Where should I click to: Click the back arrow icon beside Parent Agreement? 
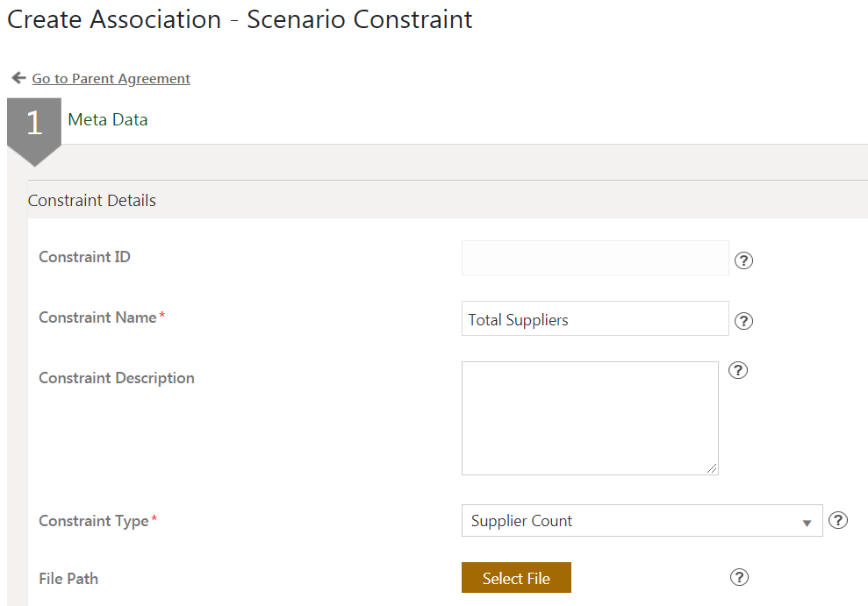tap(18, 78)
